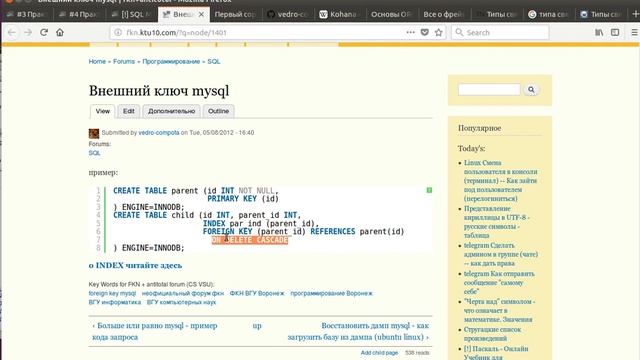Click highlighted 'ON DELETE CASCADE' code text
The image size is (640, 360).
click(x=250, y=240)
